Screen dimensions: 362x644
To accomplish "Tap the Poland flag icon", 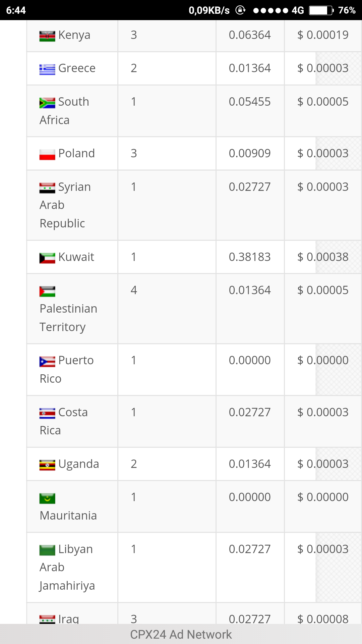I will pyautogui.click(x=47, y=155).
